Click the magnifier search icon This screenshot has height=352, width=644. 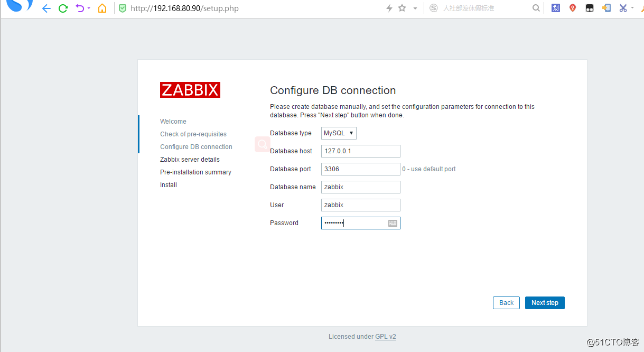click(x=536, y=8)
